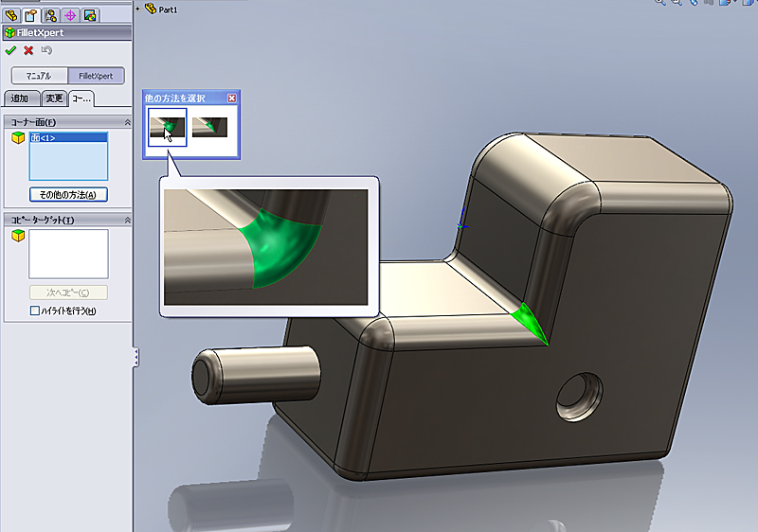Switch to the 変更 tab
The height and width of the screenshot is (532, 758).
click(x=54, y=99)
